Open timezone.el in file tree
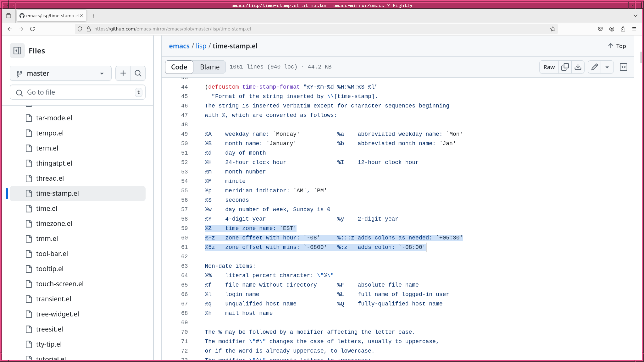This screenshot has height=362, width=644. [54, 223]
